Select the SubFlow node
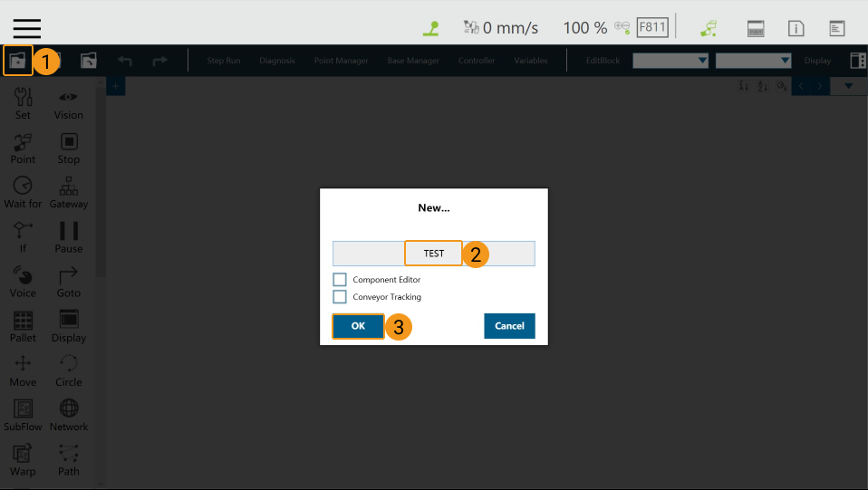The image size is (868, 490). click(23, 415)
